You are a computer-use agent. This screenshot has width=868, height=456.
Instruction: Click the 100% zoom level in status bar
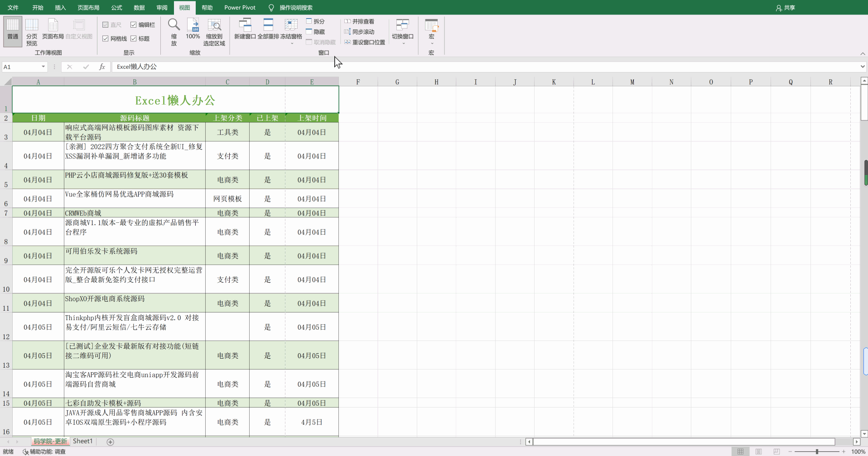point(858,451)
